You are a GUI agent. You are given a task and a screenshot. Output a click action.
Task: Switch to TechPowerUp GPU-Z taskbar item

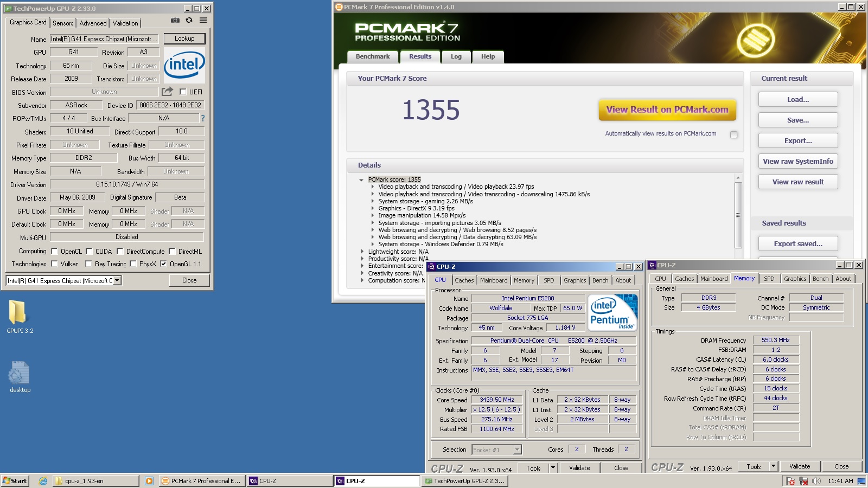click(465, 481)
